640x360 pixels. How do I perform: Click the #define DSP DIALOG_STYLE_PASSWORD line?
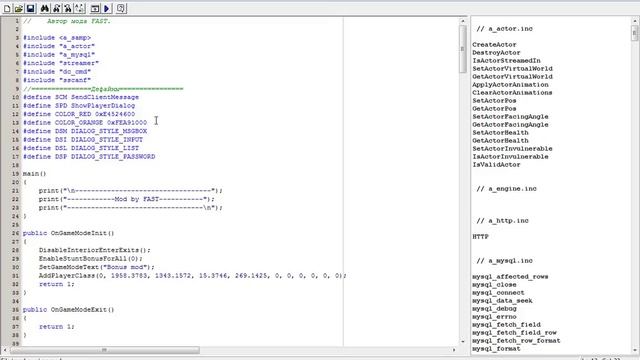89,156
